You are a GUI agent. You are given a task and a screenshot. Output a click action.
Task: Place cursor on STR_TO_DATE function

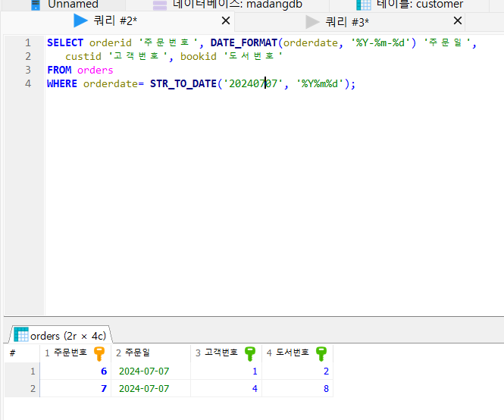pyautogui.click(x=183, y=83)
